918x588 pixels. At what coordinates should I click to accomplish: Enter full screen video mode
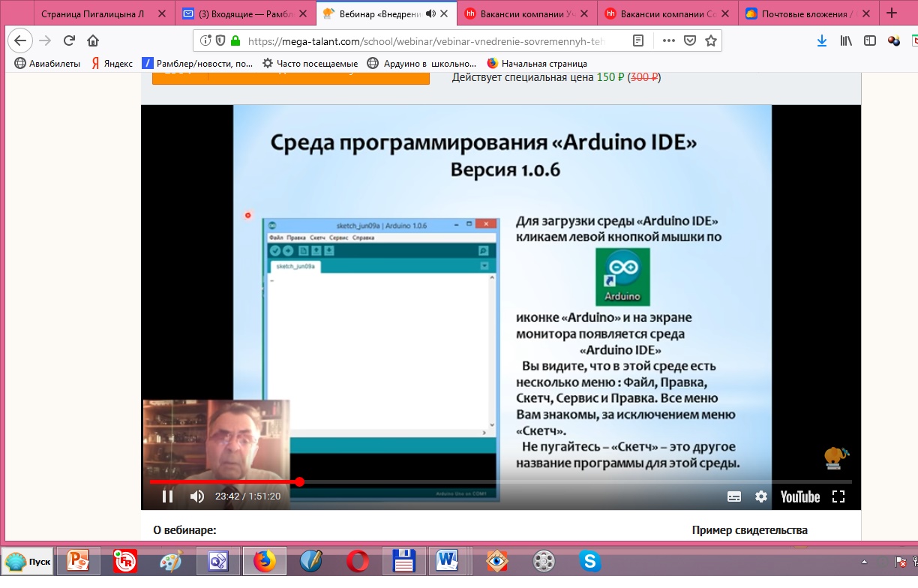click(x=838, y=496)
